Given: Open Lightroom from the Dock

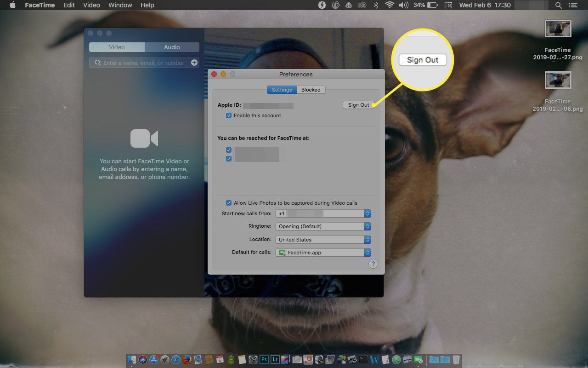Looking at the screenshot, I should [x=275, y=359].
